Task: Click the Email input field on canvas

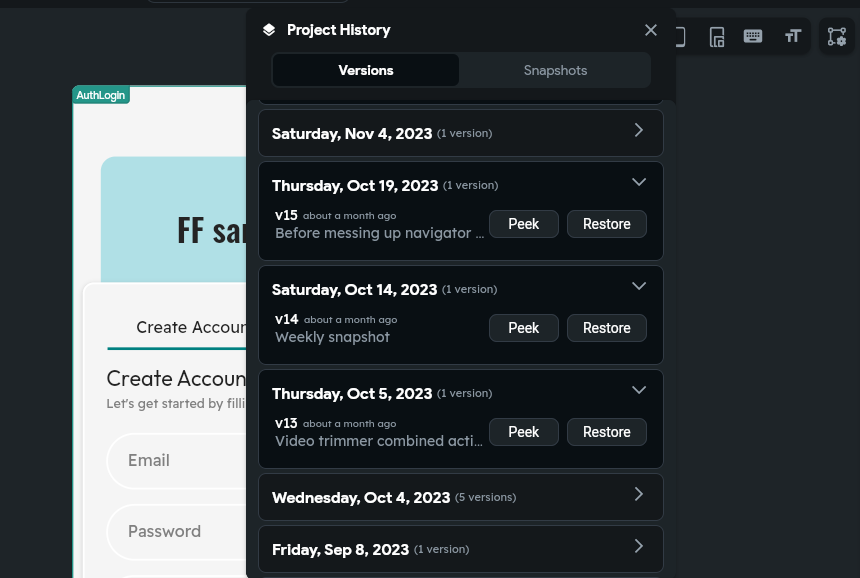Action: pyautogui.click(x=177, y=461)
